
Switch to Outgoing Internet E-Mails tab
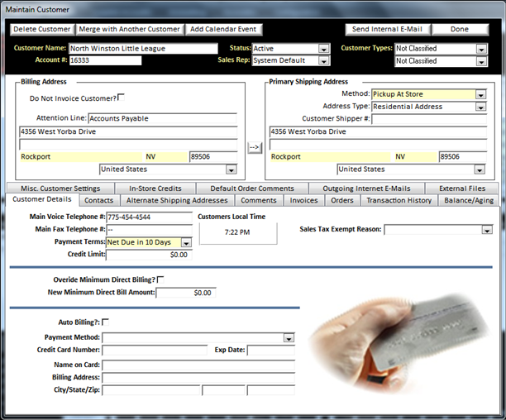click(366, 189)
